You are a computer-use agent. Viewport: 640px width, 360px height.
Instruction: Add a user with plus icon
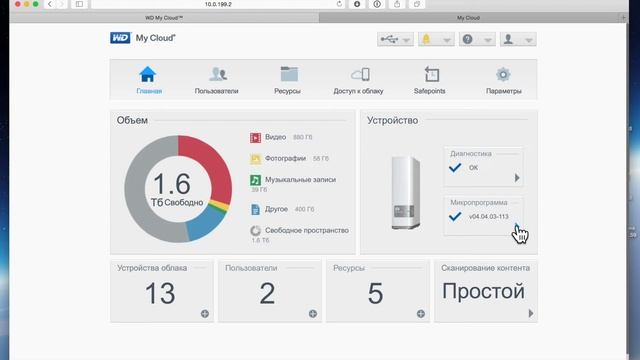pos(313,313)
